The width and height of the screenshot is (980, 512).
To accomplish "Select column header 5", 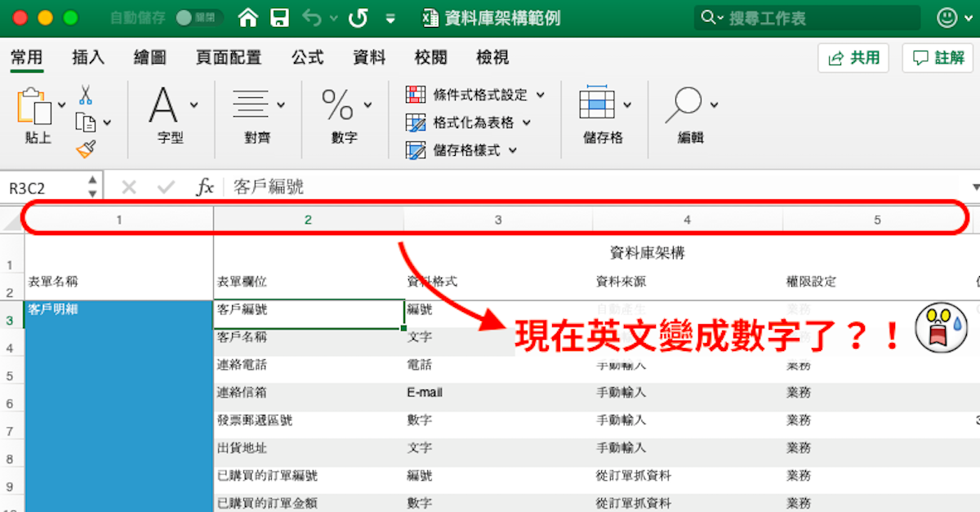I will tap(877, 220).
